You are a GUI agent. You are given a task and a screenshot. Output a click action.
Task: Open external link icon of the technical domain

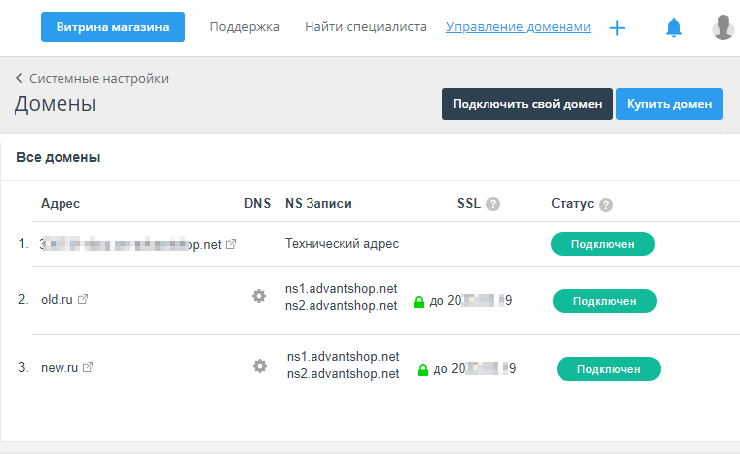click(x=232, y=244)
